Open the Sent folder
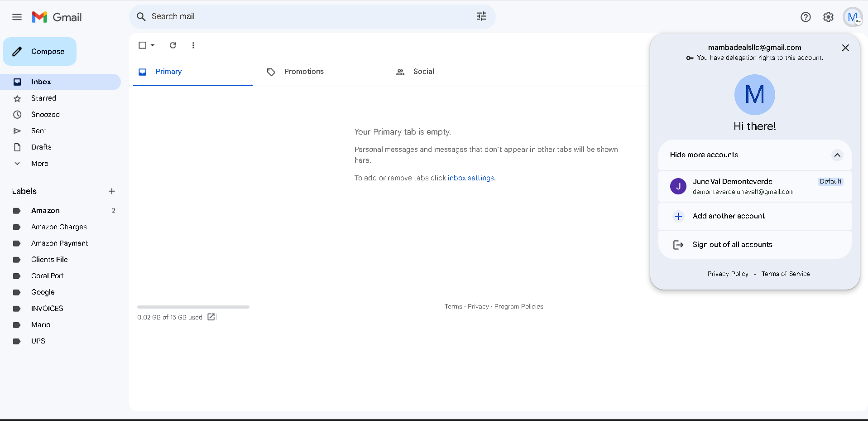 coord(60,131)
